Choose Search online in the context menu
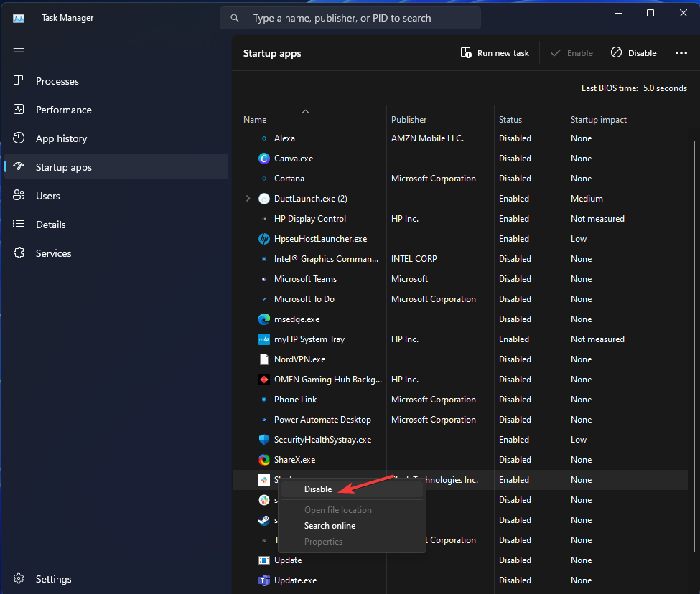 pyautogui.click(x=352, y=526)
